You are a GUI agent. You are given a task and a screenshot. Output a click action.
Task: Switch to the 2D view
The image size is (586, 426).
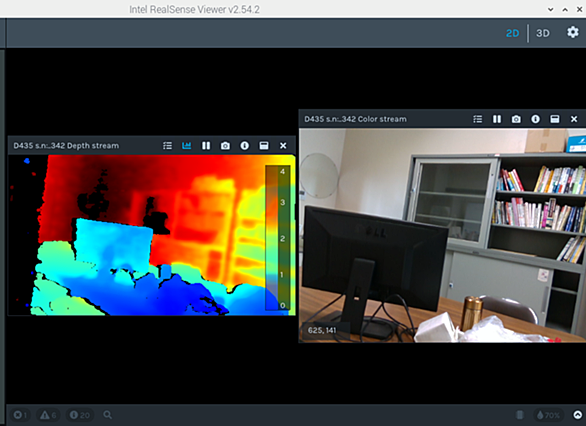pyautogui.click(x=512, y=33)
